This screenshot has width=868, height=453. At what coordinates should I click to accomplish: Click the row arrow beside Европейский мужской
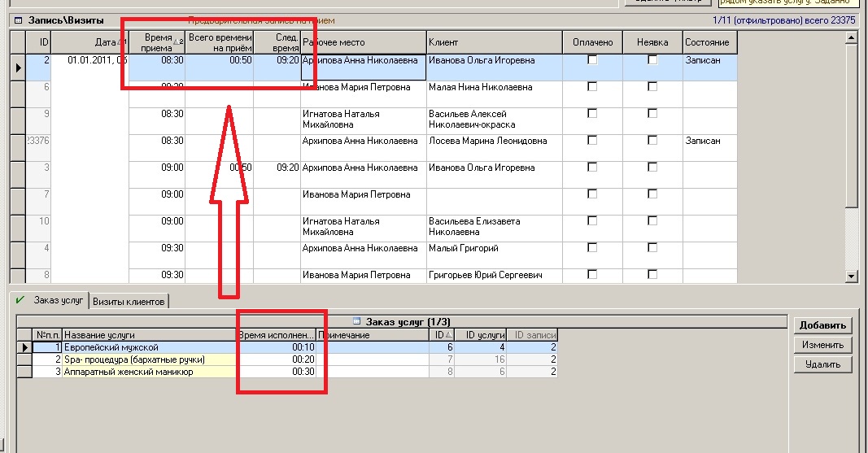(x=24, y=347)
